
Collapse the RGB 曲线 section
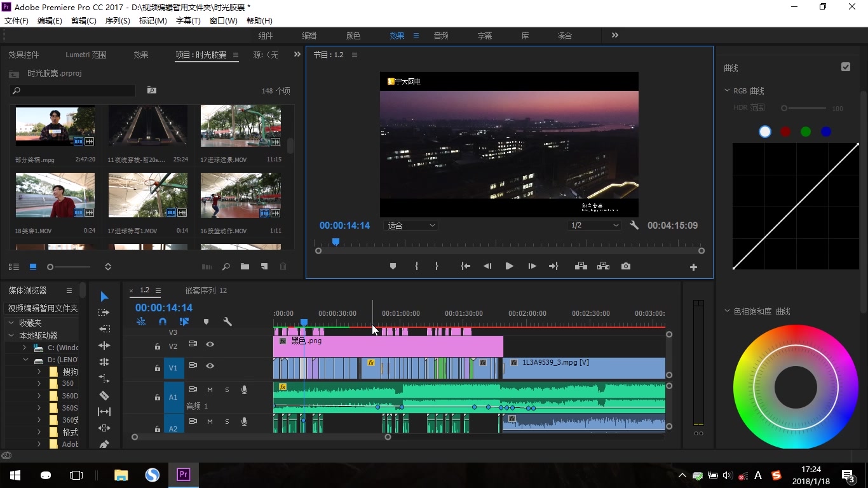pyautogui.click(x=728, y=91)
